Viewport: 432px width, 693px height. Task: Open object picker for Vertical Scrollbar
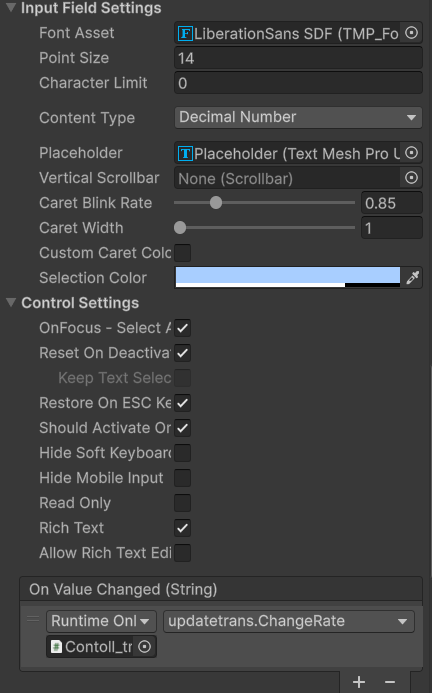411,178
